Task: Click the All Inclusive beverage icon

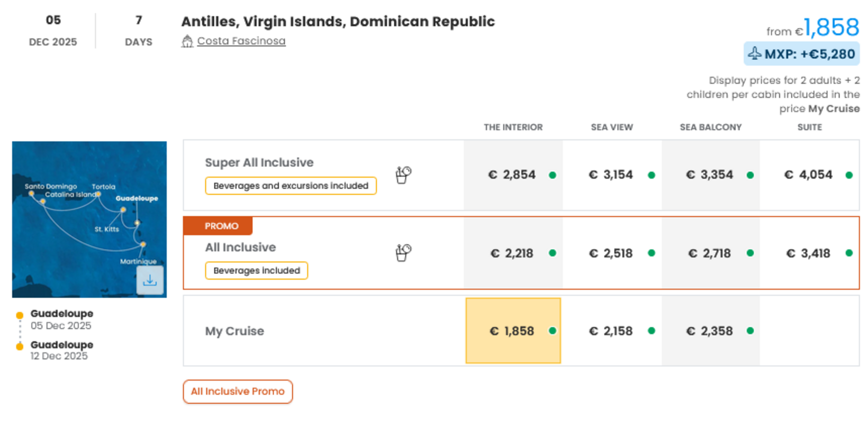Action: tap(403, 253)
